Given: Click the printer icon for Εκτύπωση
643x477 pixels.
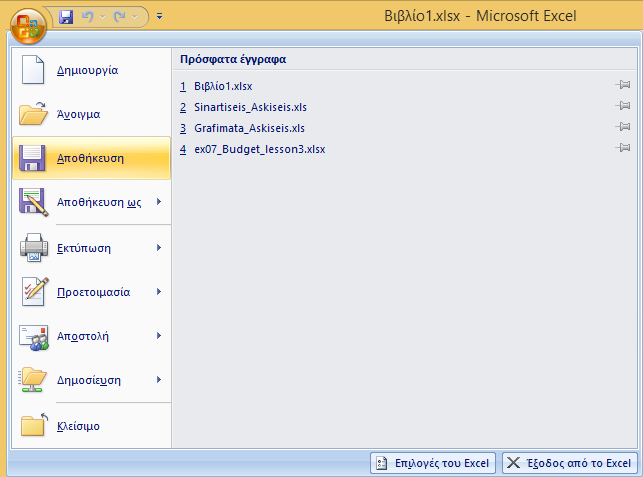Looking at the screenshot, I should click(34, 247).
